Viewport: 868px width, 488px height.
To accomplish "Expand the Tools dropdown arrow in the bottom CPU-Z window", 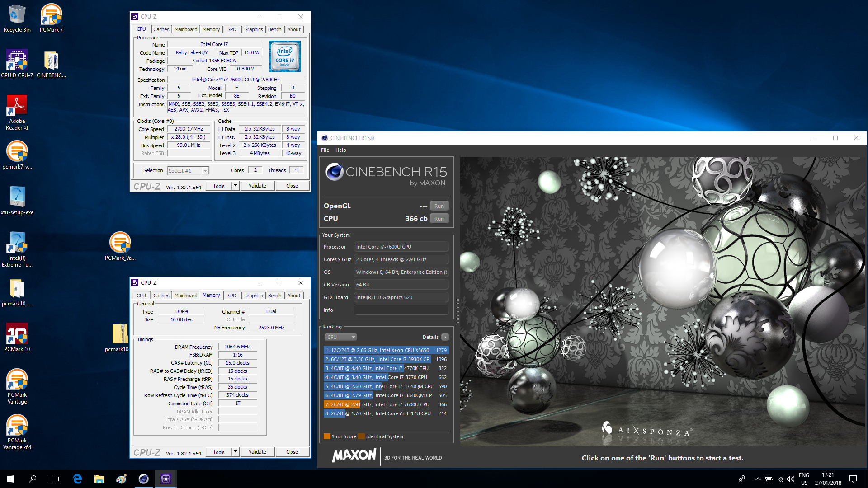I will coord(235,452).
